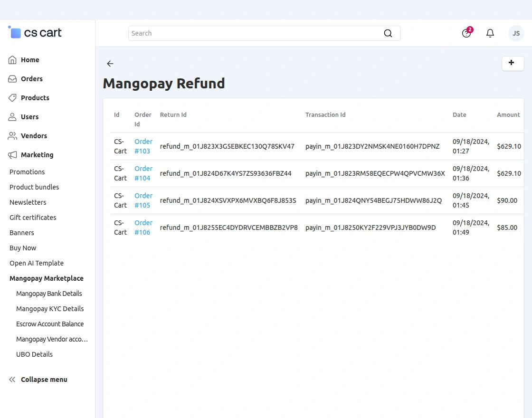Open Newsletters submenu item
Image resolution: width=532 pixels, height=418 pixels.
click(28, 202)
